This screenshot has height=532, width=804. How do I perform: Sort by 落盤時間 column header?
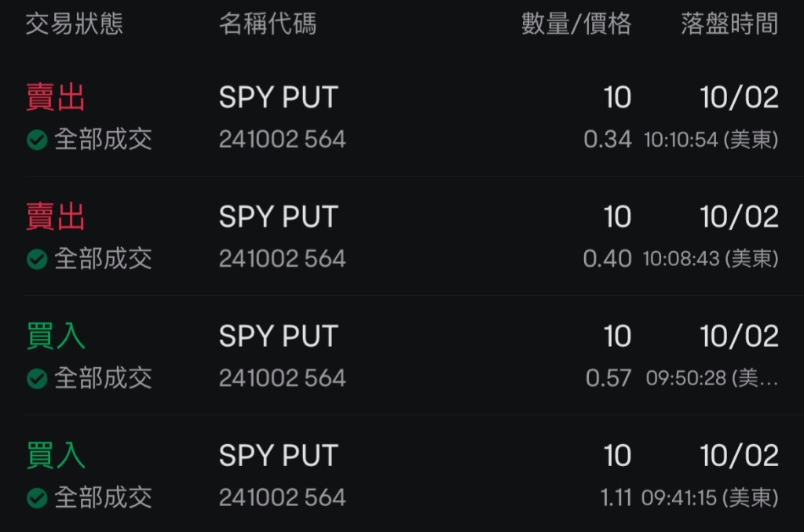coord(729,24)
